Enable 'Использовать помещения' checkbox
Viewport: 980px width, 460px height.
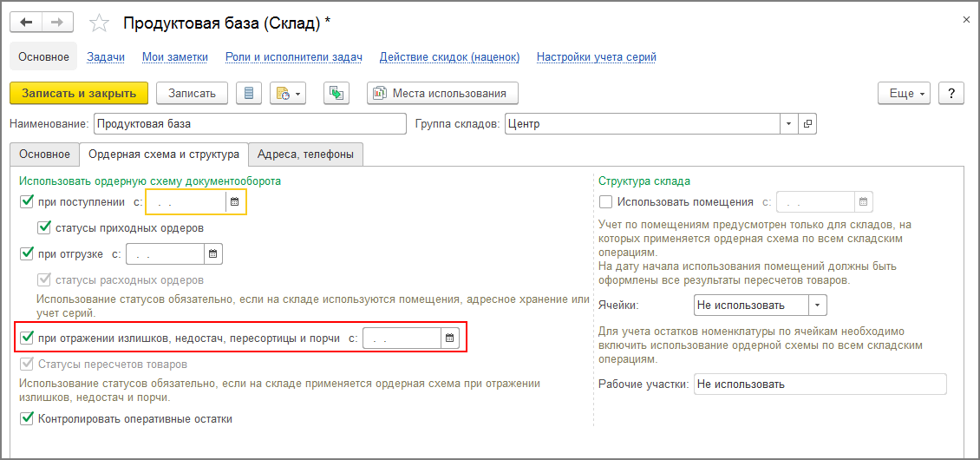pos(605,202)
